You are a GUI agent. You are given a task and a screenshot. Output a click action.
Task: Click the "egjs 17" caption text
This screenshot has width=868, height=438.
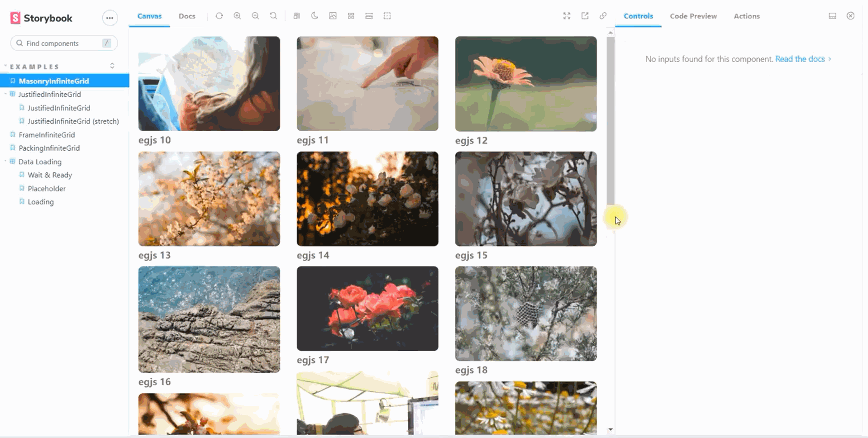click(313, 360)
